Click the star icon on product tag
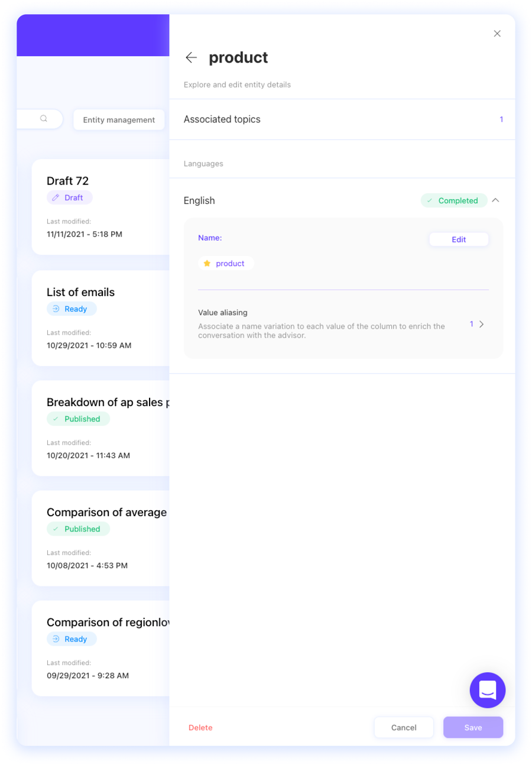 (x=207, y=264)
